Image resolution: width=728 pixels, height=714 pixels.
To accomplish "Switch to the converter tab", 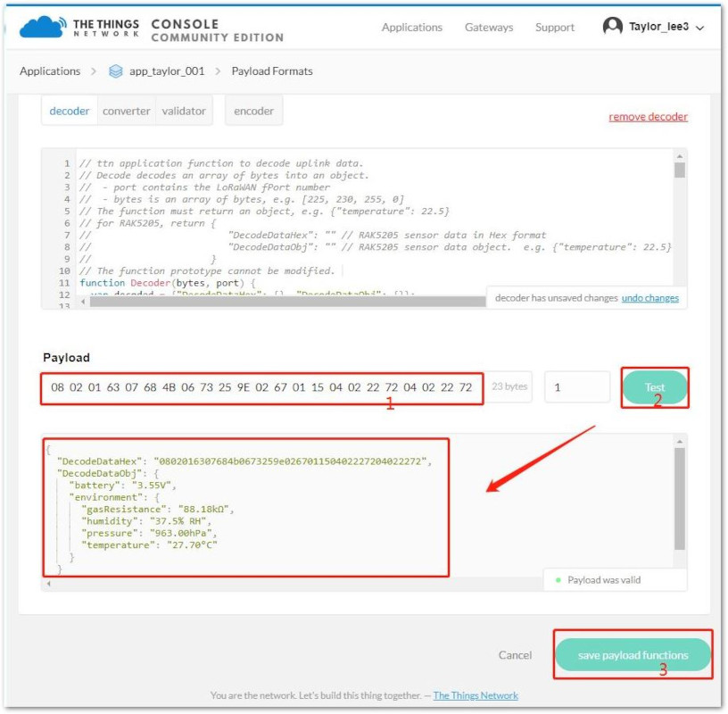I will [x=127, y=111].
